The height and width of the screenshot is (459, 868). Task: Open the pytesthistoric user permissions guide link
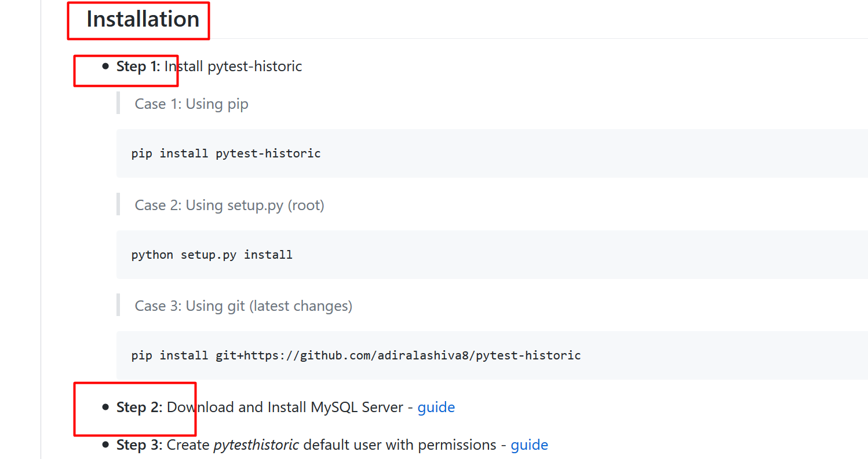click(529, 445)
